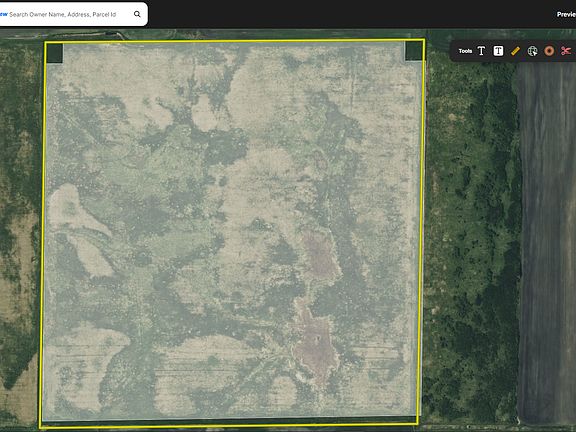
Task: Click the magnifier search icon
Action: pyautogui.click(x=137, y=14)
